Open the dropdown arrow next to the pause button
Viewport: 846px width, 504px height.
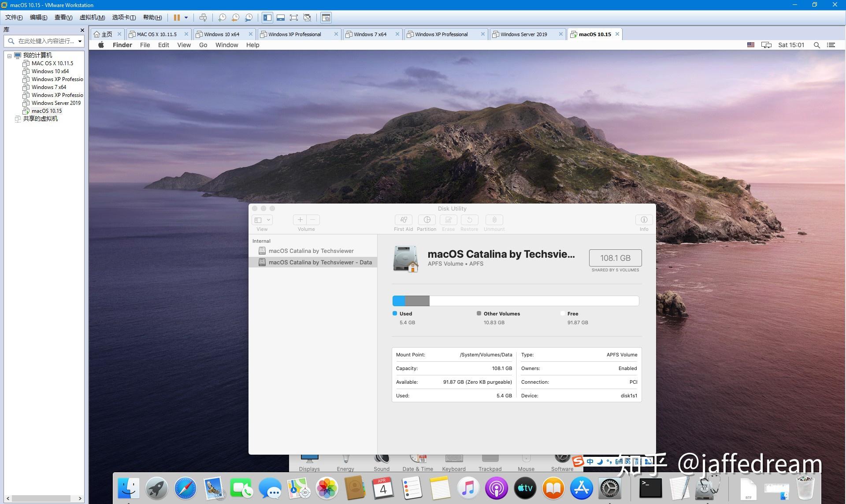(186, 18)
